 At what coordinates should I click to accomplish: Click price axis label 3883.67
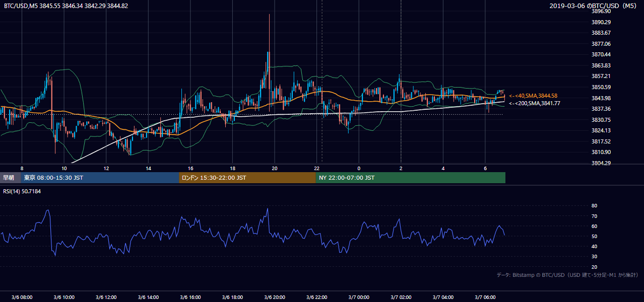coord(601,33)
